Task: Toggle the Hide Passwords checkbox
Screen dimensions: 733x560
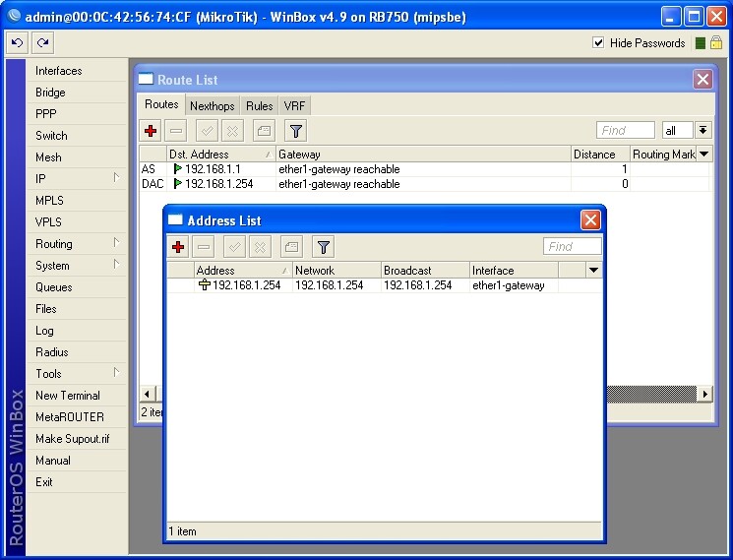Action: pos(598,43)
